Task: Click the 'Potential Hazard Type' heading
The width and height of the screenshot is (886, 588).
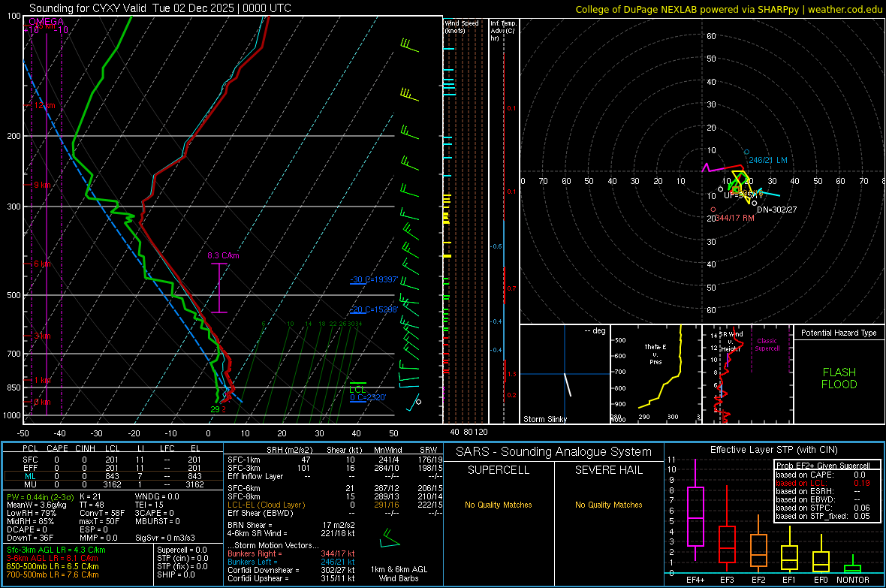Action: (839, 333)
